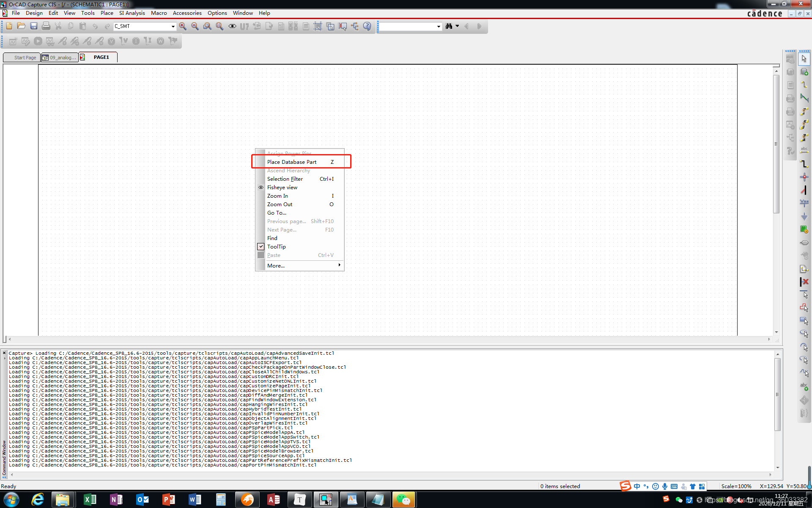This screenshot has height=508, width=812.
Task: Click the Place Part tool icon
Action: [804, 72]
